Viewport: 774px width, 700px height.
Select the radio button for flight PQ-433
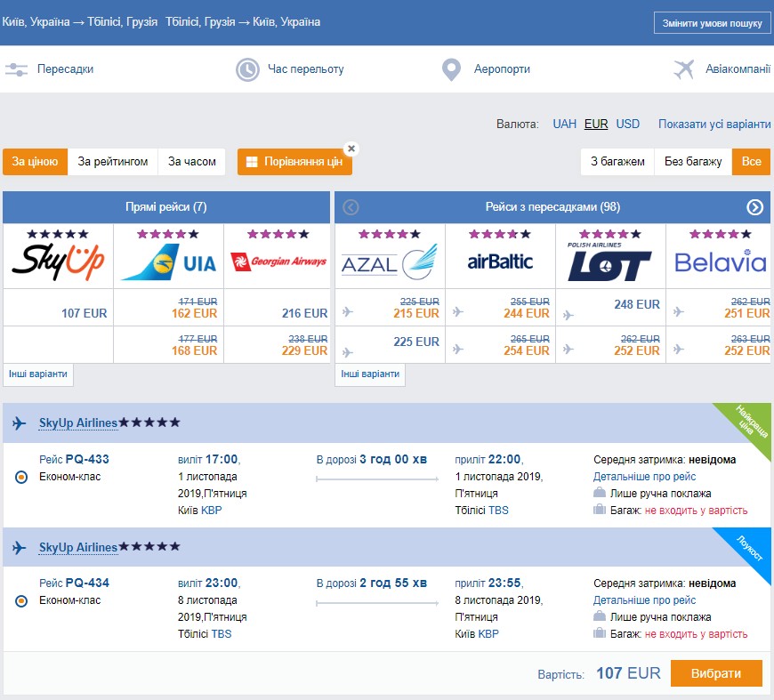pos(21,478)
